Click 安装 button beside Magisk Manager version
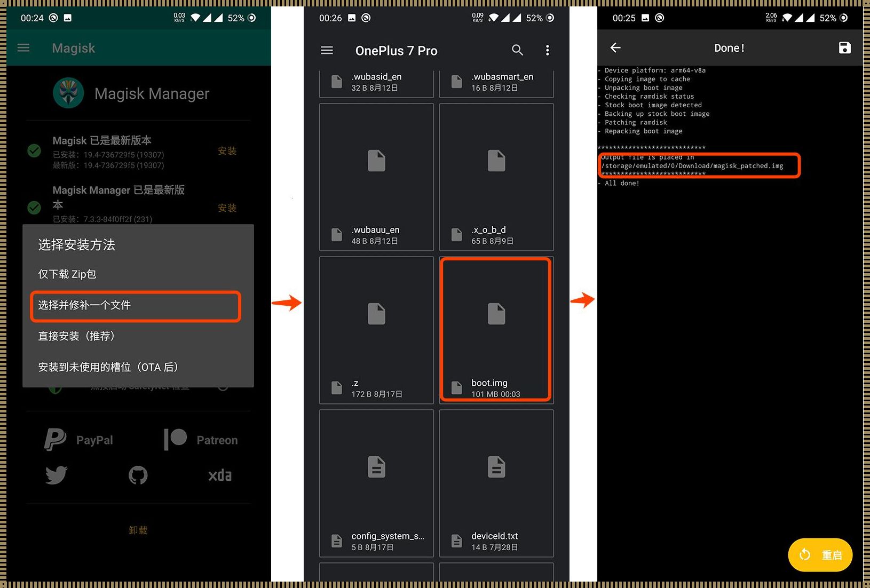This screenshot has width=870, height=588. click(x=227, y=208)
